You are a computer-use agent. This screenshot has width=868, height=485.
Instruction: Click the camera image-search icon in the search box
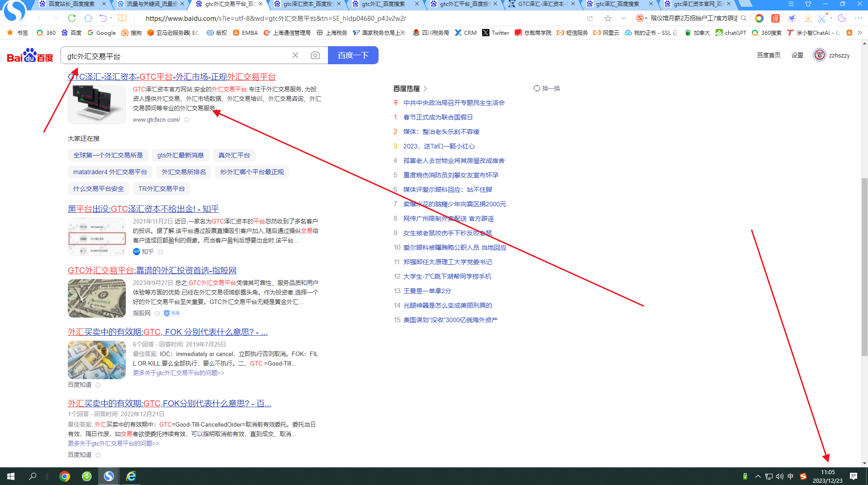pos(315,55)
